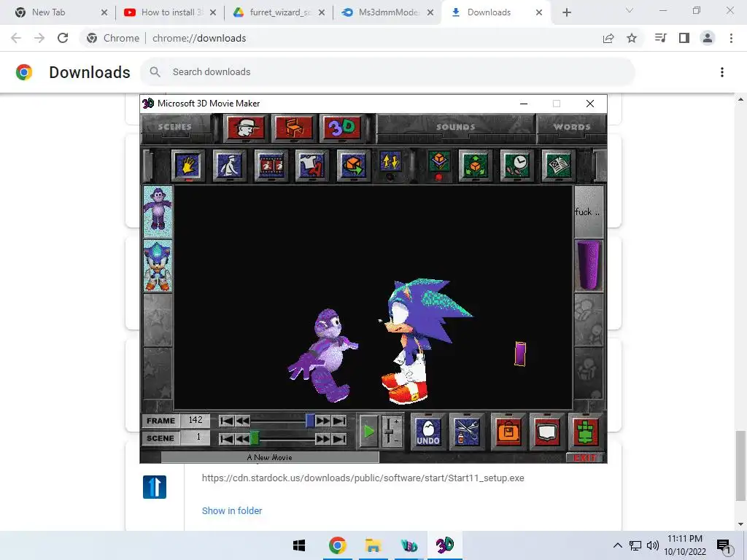The height and width of the screenshot is (560, 747).
Task: Switch to the New Tab browser tab
Action: [x=61, y=12]
